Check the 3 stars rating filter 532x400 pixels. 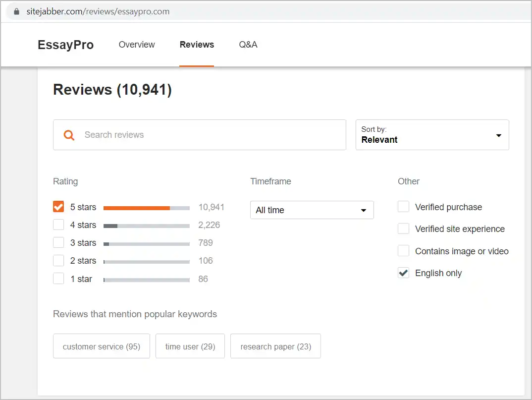coord(58,242)
